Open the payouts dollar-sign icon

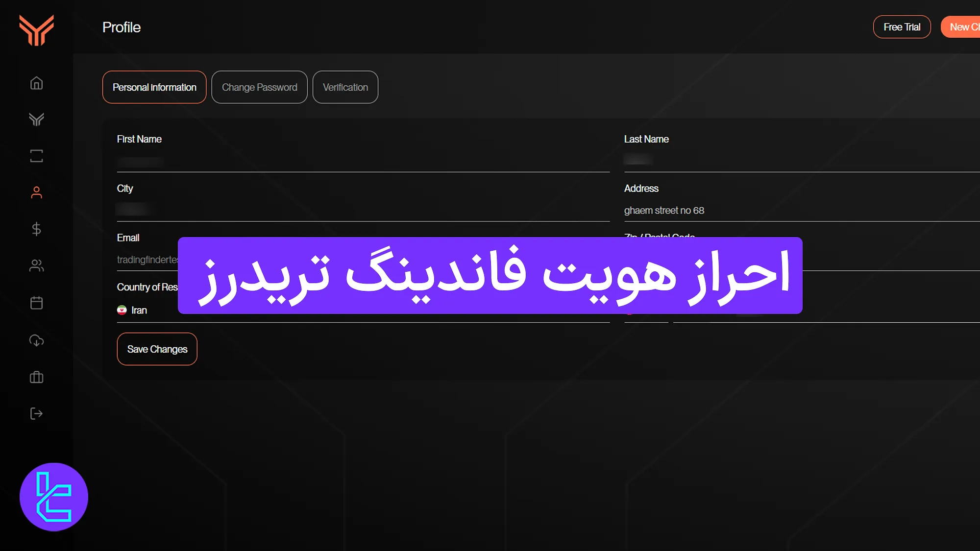pyautogui.click(x=36, y=229)
